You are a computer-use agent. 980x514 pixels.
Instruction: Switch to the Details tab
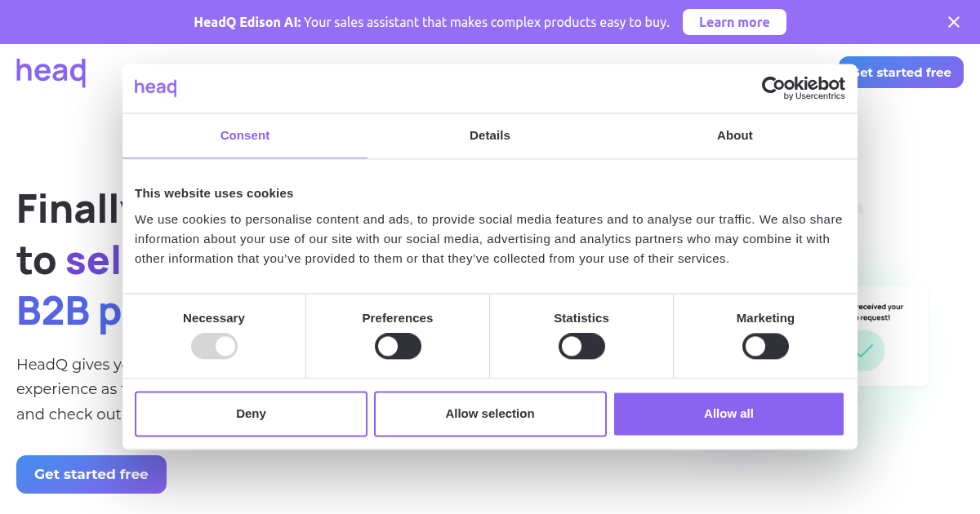490,135
